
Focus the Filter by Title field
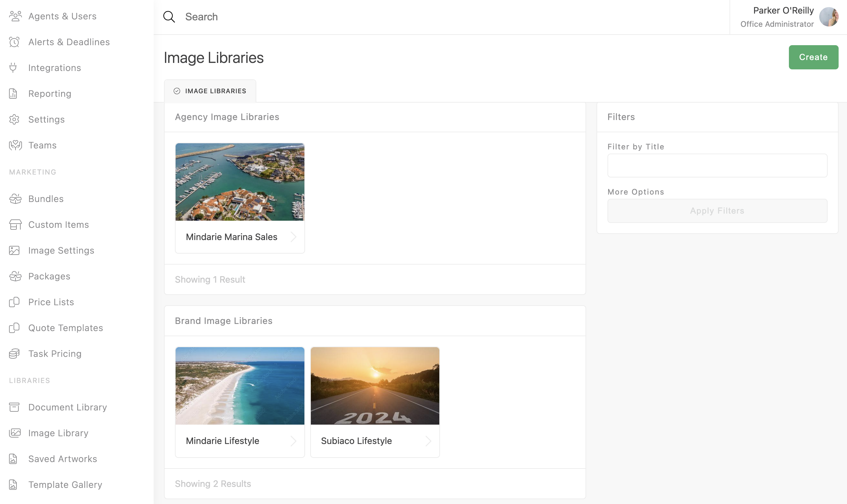point(717,166)
